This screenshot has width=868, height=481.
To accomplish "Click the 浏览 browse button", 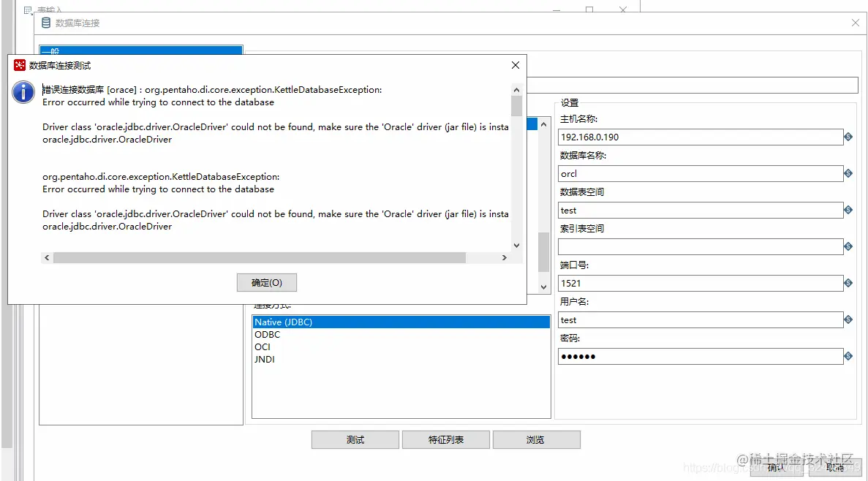I will pyautogui.click(x=537, y=439).
